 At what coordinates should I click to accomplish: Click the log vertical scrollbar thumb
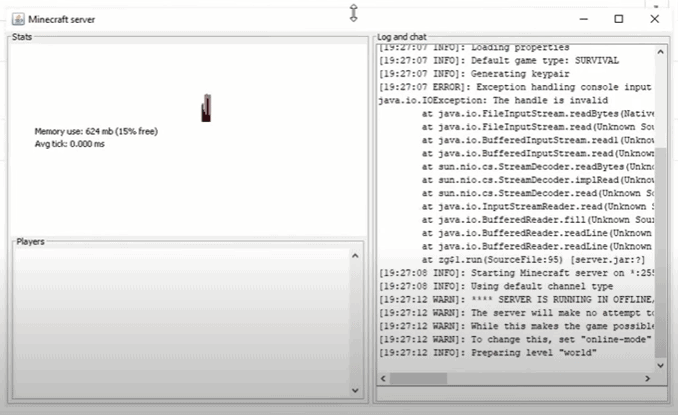pyautogui.click(x=660, y=253)
